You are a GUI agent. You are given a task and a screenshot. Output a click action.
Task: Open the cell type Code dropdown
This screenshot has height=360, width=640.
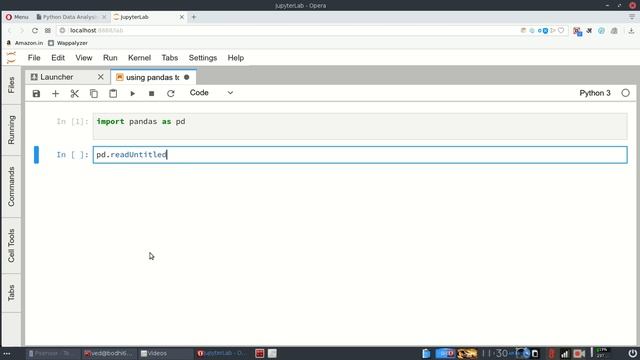point(211,93)
